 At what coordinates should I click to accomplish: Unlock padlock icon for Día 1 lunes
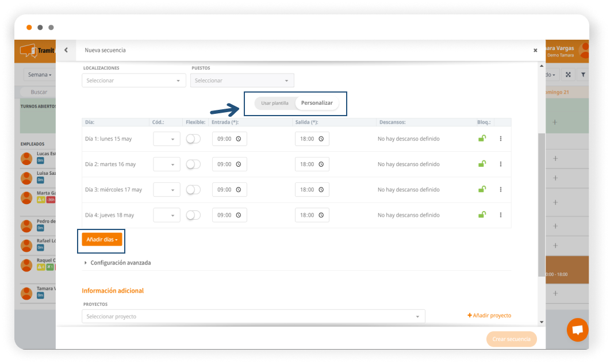click(482, 139)
